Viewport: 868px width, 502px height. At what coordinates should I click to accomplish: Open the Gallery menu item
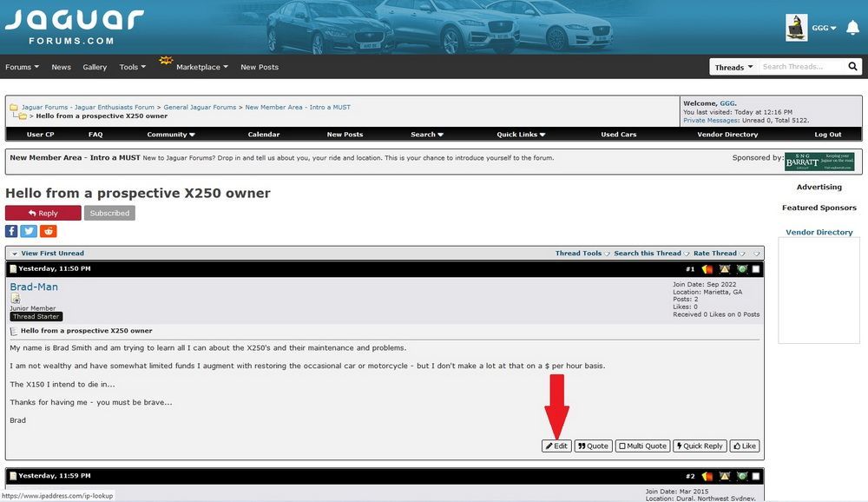coord(95,67)
